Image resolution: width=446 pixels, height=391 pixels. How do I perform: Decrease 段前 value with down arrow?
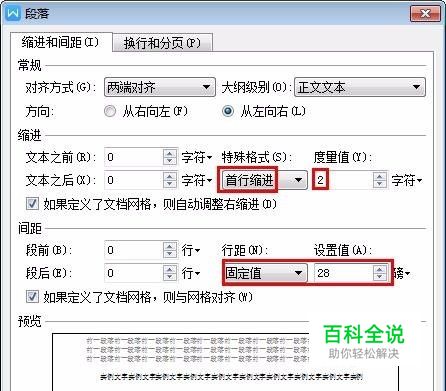point(170,254)
